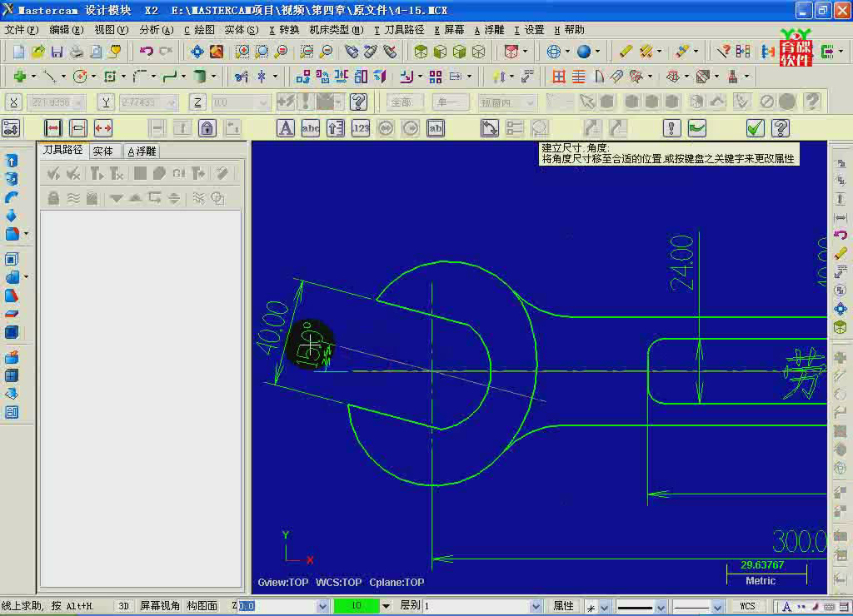Image resolution: width=853 pixels, height=616 pixels.
Task: Open the 文件(F) menu
Action: pos(21,30)
